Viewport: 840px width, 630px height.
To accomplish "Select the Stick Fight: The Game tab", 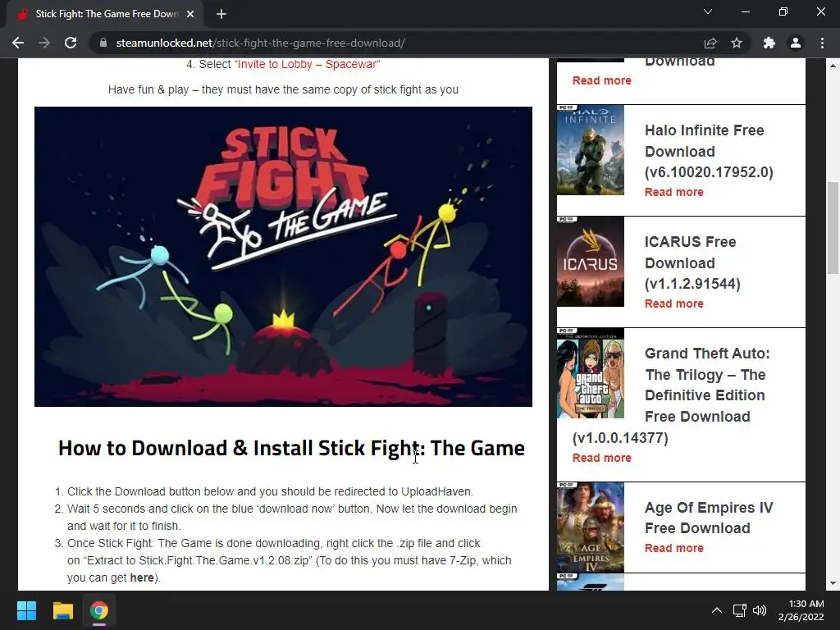I will [106, 14].
